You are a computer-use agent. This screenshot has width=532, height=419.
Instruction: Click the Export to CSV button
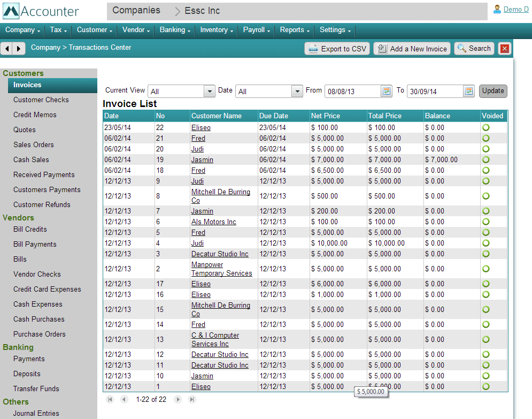(337, 49)
